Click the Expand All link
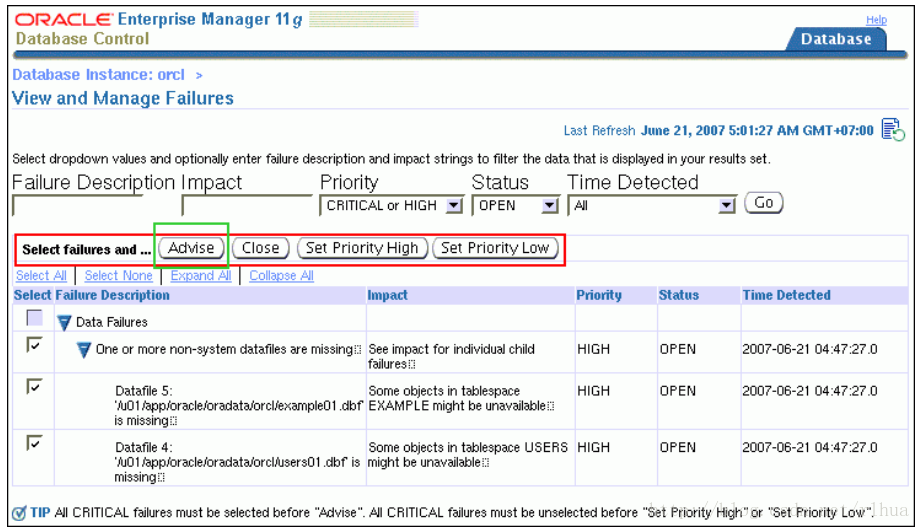This screenshot has height=530, width=920. pyautogui.click(x=201, y=275)
